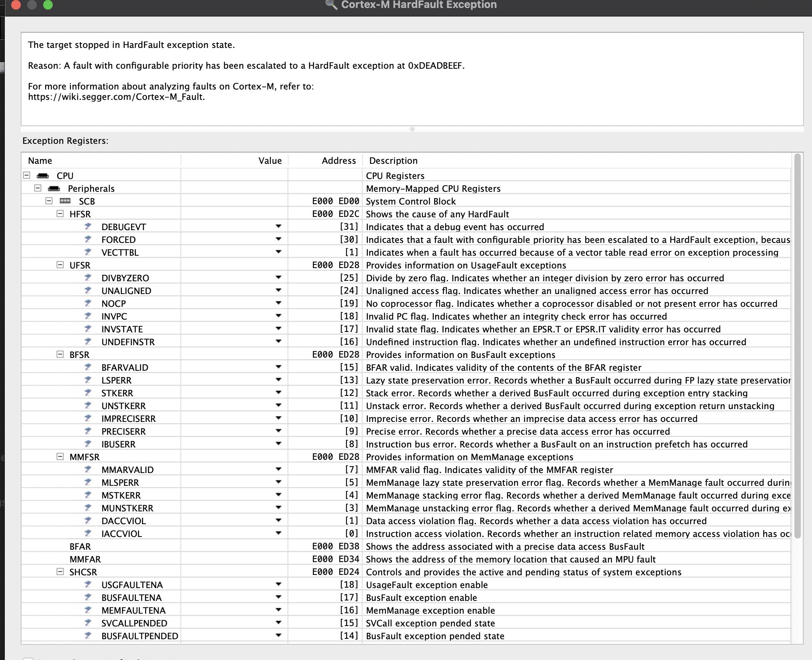The width and height of the screenshot is (812, 660).
Task: Collapse the SHCSR register group
Action: [x=60, y=572]
